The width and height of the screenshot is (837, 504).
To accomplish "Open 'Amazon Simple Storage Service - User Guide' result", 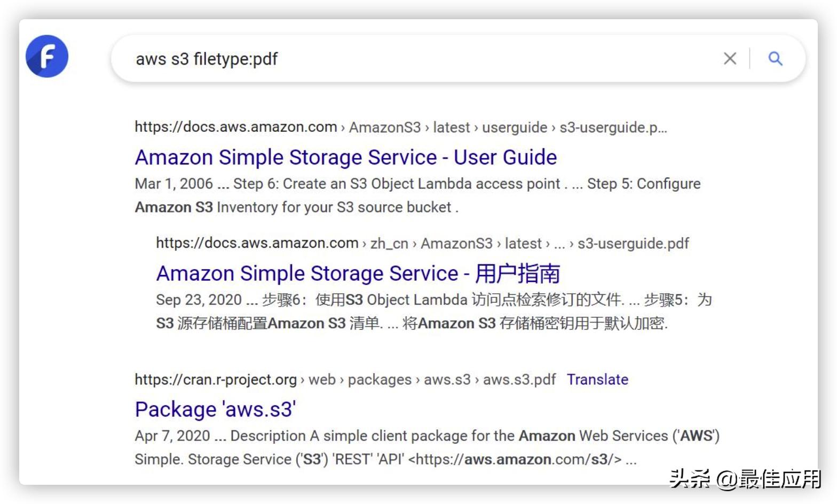I will (345, 157).
